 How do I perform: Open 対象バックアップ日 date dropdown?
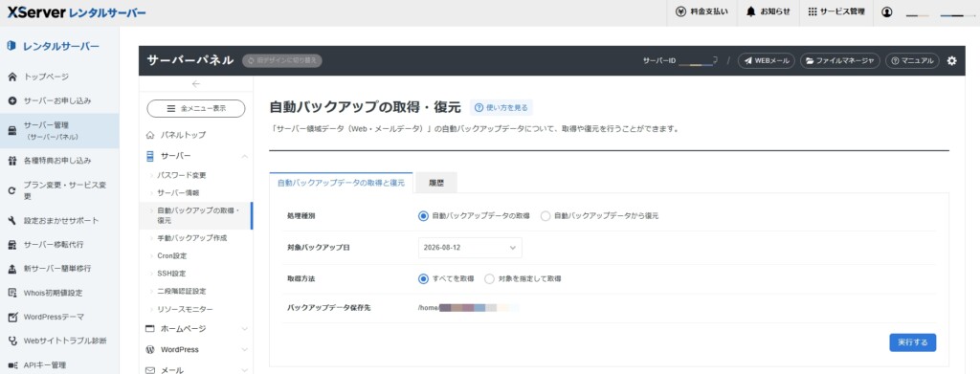click(470, 247)
